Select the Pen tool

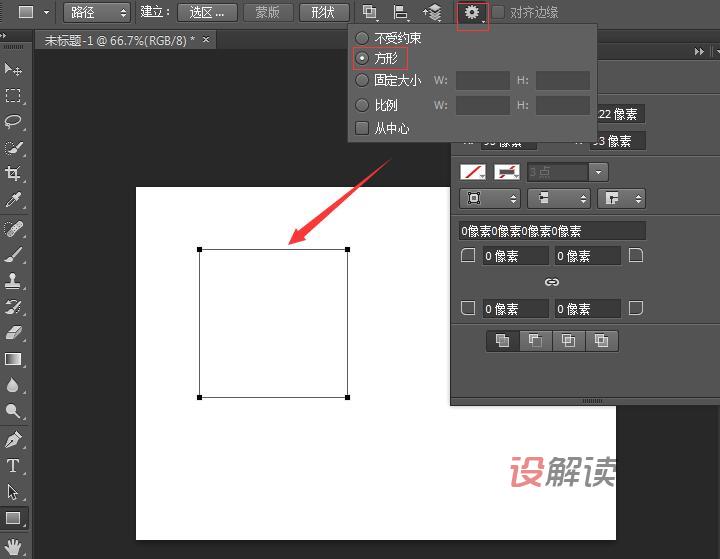[14, 439]
